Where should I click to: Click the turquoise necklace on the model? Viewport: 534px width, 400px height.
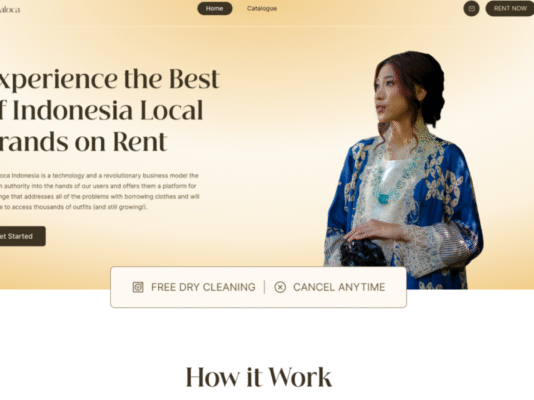(x=383, y=199)
